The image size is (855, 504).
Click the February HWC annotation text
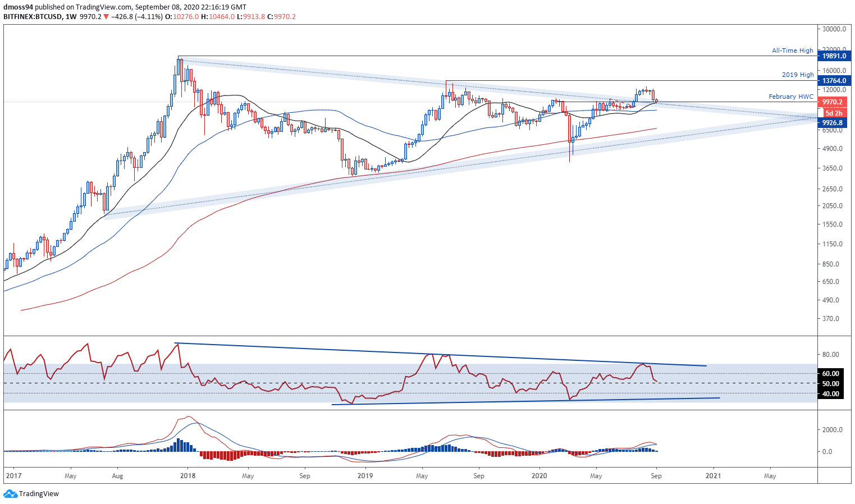(x=791, y=97)
